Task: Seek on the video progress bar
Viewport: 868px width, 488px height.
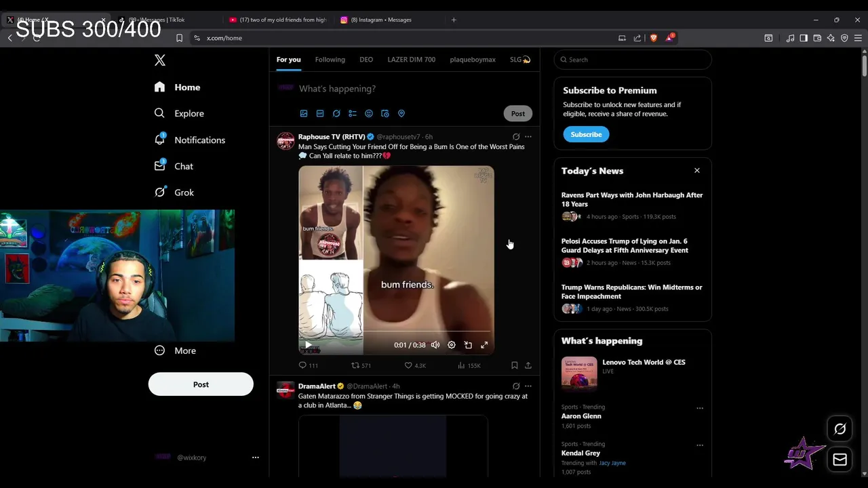Action: (x=396, y=331)
